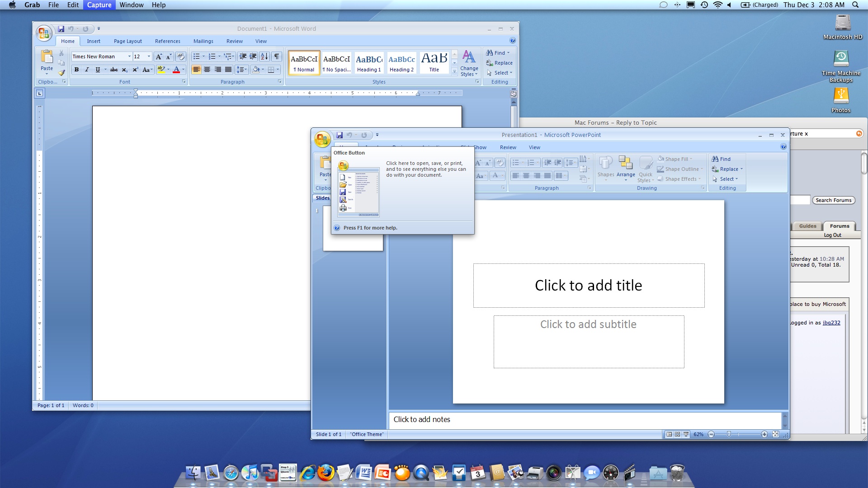Click the tab selector in Word ruler corner
This screenshot has width=868, height=488.
click(40, 93)
